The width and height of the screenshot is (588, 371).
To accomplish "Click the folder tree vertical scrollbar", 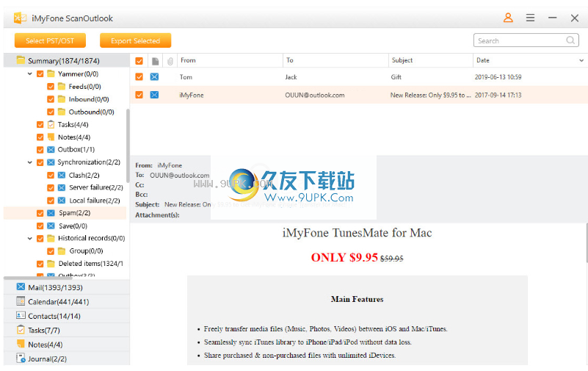I will tap(128, 145).
